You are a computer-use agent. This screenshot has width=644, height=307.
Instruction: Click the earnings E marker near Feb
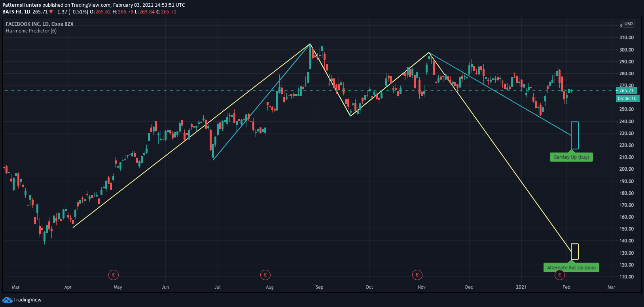click(x=560, y=275)
